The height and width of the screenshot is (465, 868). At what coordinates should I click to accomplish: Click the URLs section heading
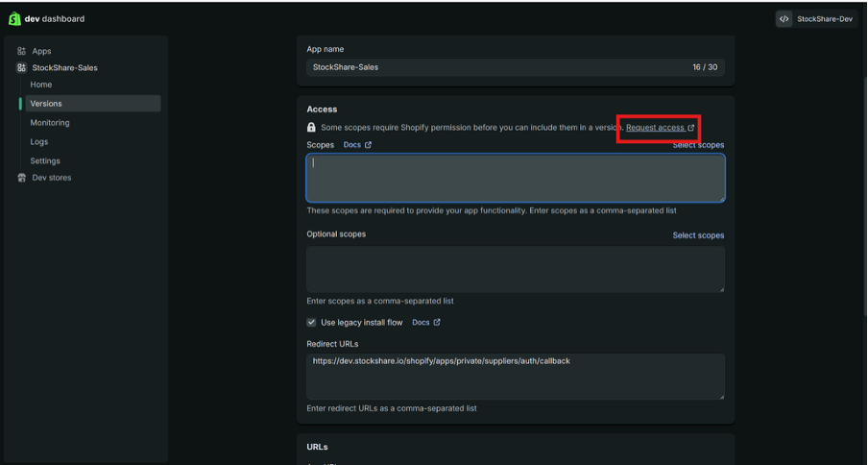point(317,447)
